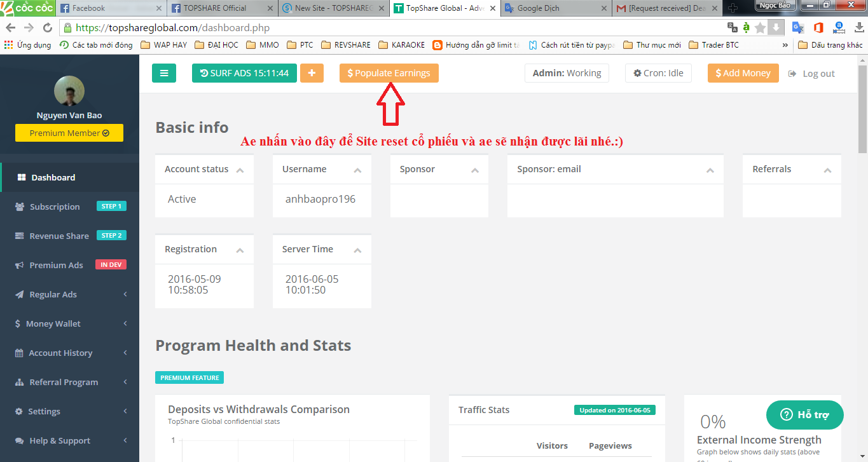Open the Hỗ trợ support chat button
This screenshot has width=868, height=462.
(x=805, y=415)
